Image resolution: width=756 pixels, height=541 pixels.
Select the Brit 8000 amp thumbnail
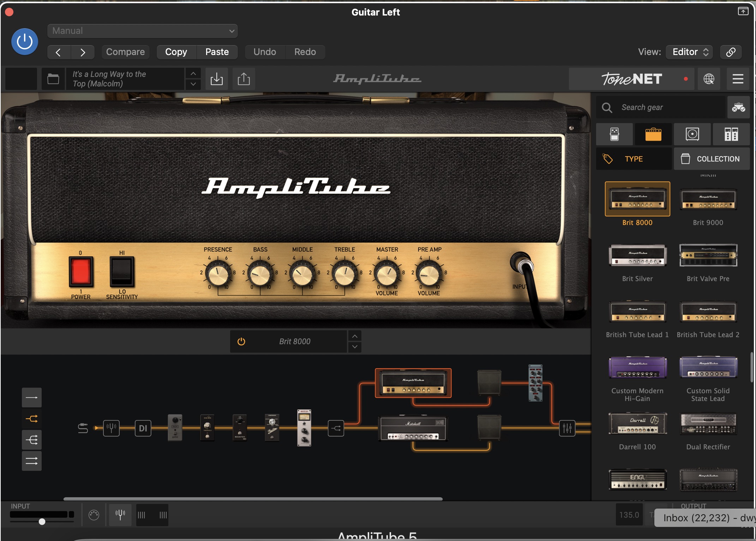coord(637,199)
